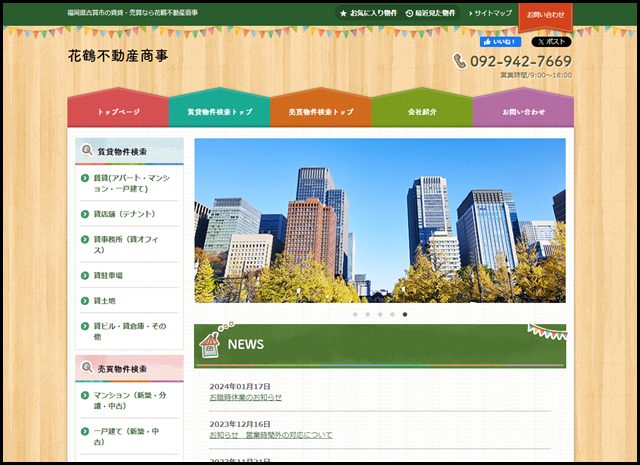The image size is (640, 465).
Task: Select the fourth slideshow pagination dot
Action: click(x=392, y=314)
